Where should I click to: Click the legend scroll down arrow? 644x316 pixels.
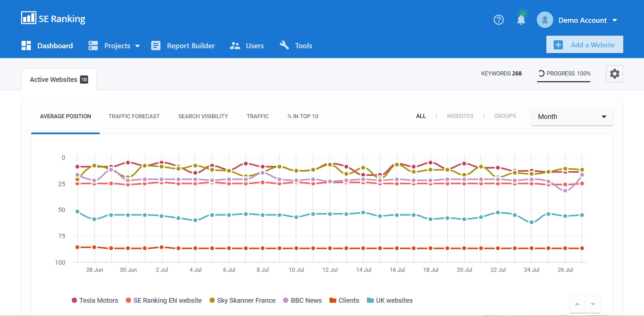coord(593,304)
